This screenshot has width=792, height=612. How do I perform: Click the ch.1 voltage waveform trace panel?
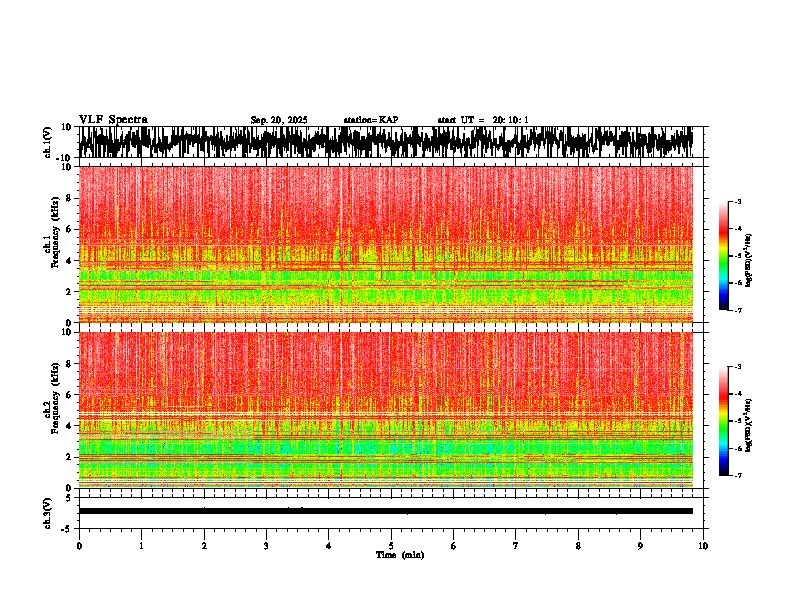click(x=385, y=142)
